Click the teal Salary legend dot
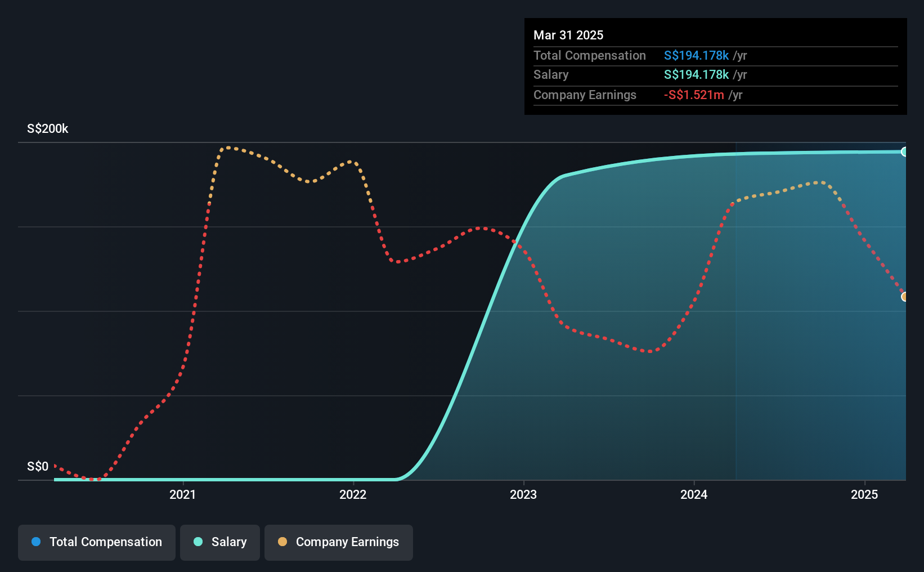The width and height of the screenshot is (924, 572). pos(198,542)
